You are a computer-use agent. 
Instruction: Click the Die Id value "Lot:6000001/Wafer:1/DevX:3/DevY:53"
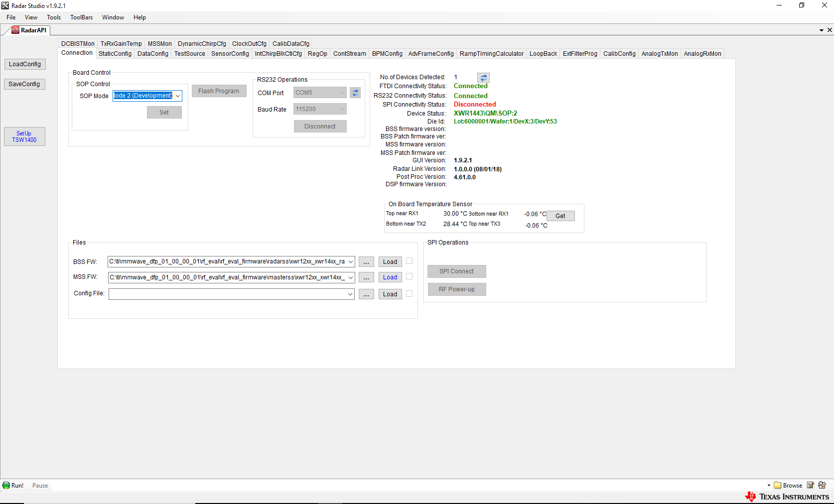point(505,122)
